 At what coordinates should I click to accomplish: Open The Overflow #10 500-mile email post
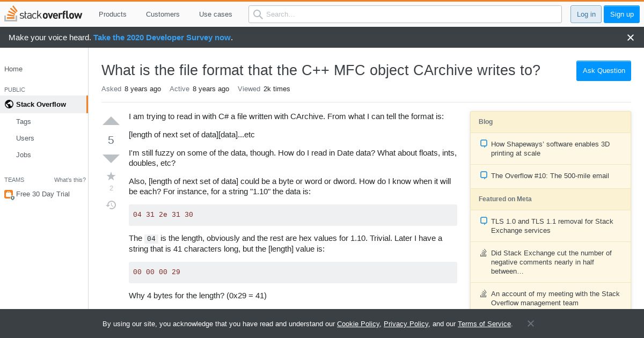pos(550,175)
